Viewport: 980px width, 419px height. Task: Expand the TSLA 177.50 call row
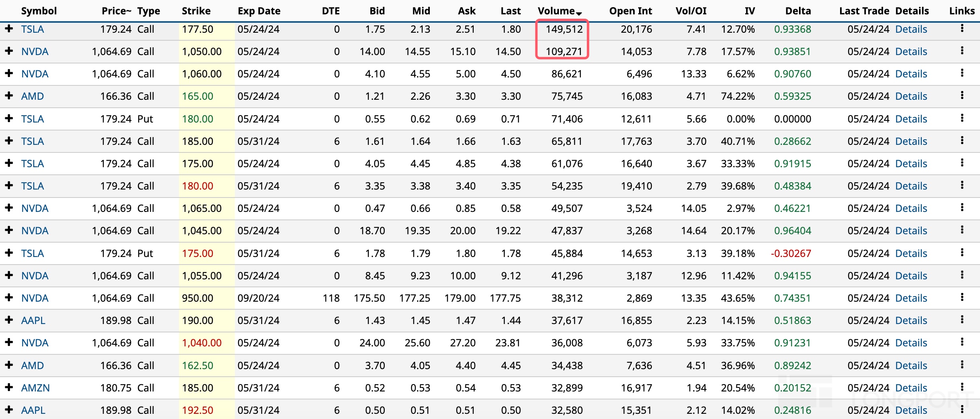pyautogui.click(x=9, y=29)
